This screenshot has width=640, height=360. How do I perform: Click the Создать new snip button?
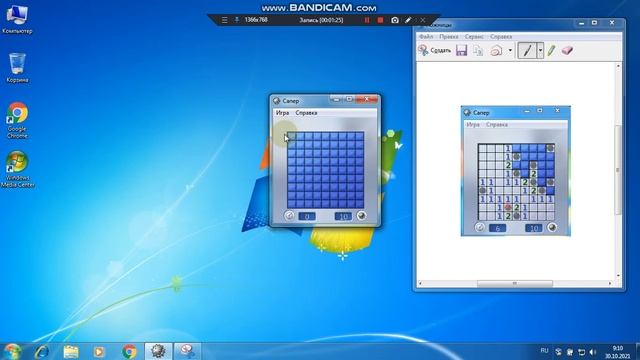(434, 50)
